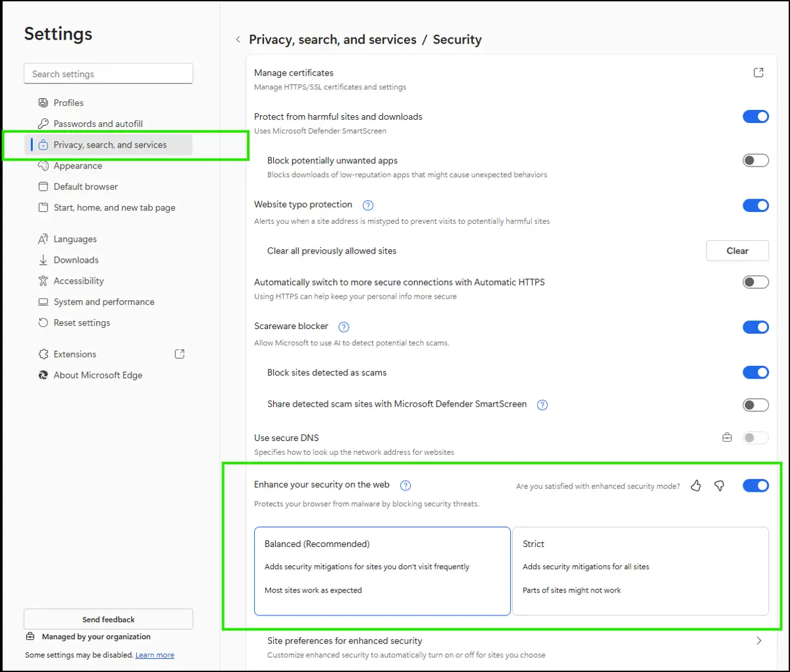Toggle the Scareware blocker switch
Screen dimensions: 790x672
click(x=756, y=327)
